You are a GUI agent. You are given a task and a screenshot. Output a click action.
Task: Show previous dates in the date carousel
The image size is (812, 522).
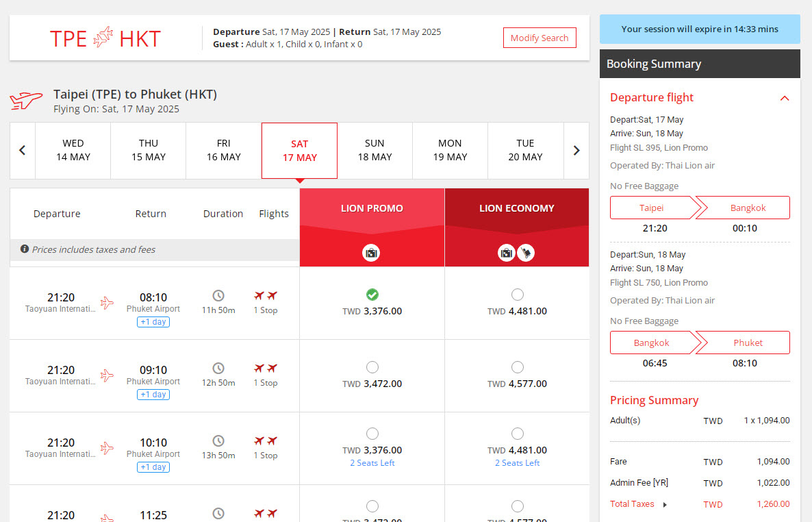[23, 150]
